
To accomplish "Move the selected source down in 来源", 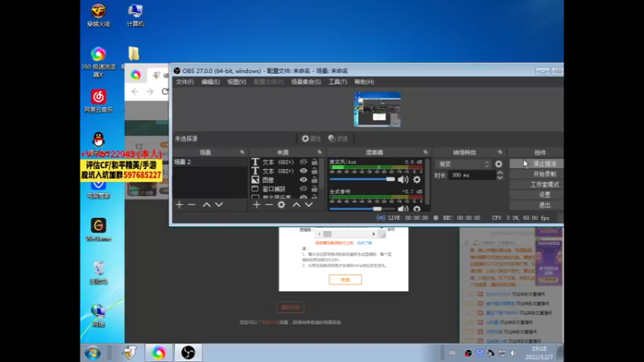I will point(308,204).
